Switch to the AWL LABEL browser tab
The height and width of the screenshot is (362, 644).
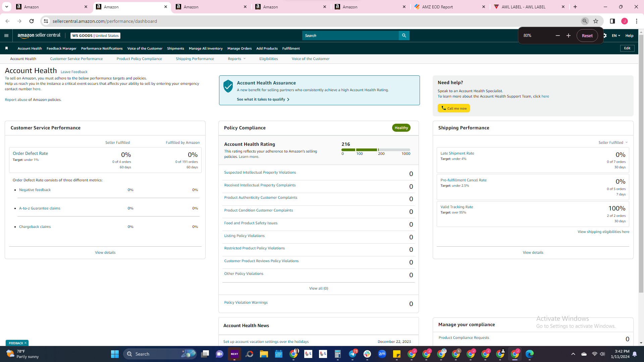tap(529, 7)
